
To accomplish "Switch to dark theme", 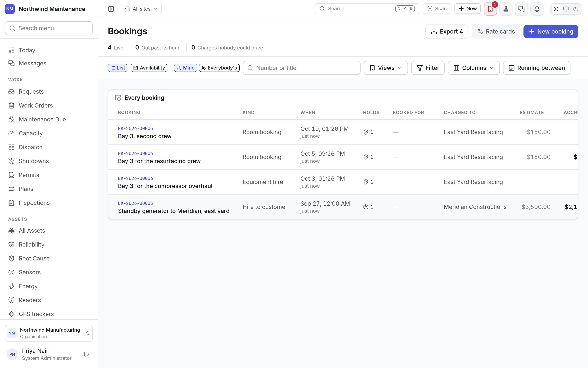I will coord(576,9).
